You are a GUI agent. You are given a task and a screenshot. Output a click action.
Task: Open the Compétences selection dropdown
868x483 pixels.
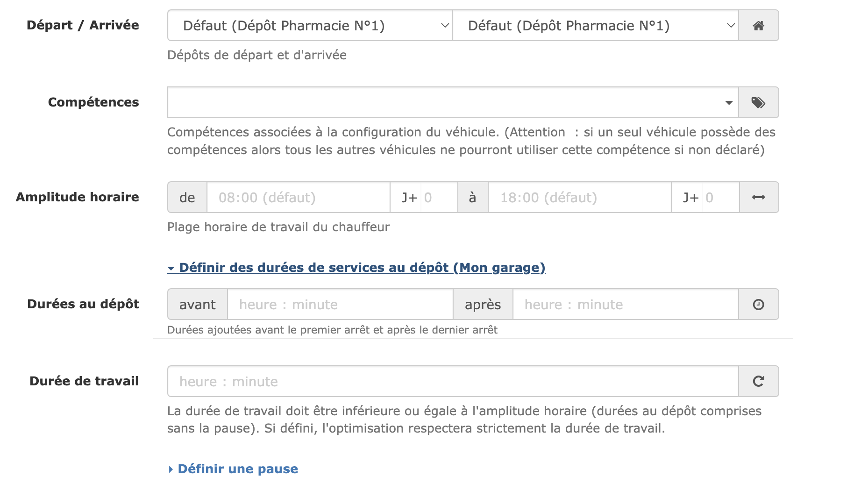click(729, 102)
